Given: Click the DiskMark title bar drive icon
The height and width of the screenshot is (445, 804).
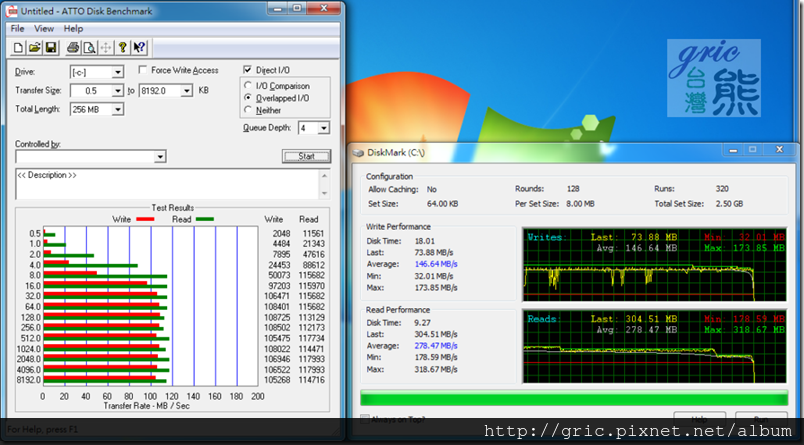Looking at the screenshot, I should pyautogui.click(x=358, y=152).
